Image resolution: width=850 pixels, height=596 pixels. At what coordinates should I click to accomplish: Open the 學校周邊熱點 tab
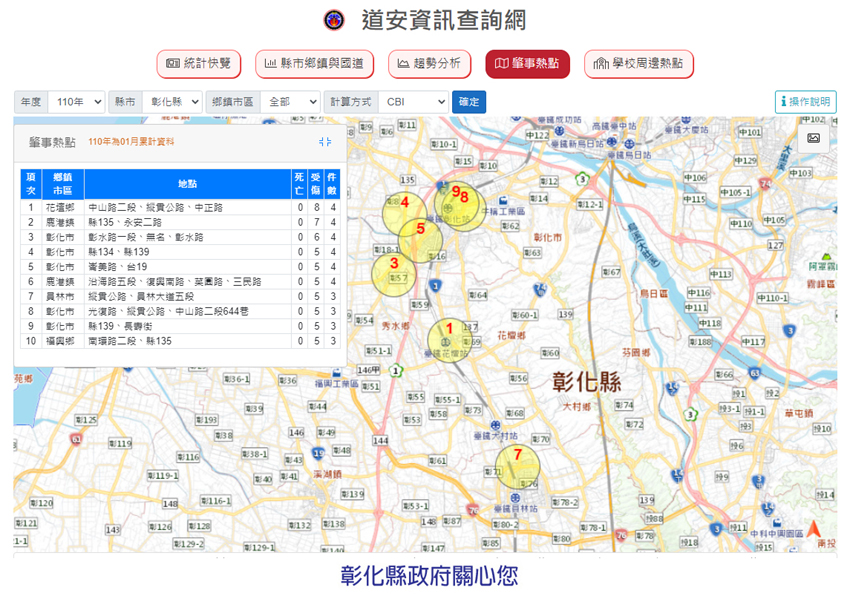(x=638, y=64)
